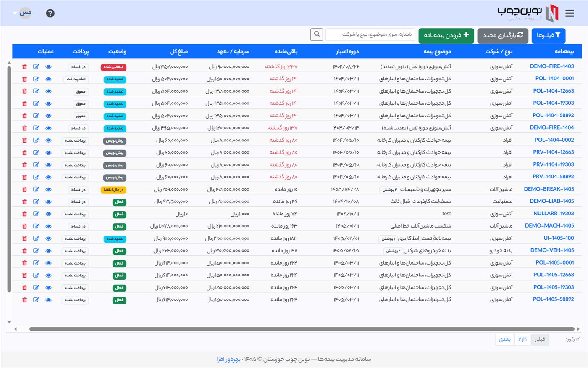Click the قبلی previous page button

click(540, 339)
